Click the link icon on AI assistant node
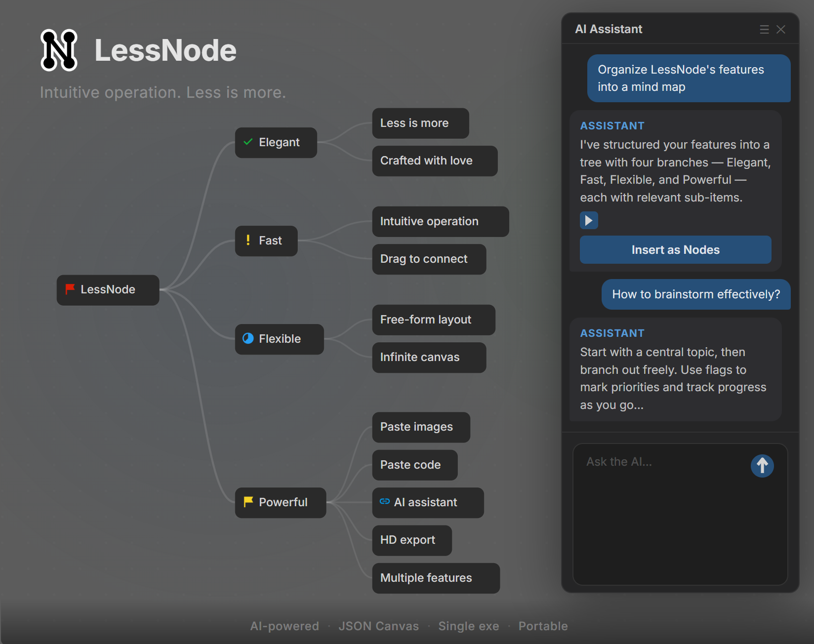This screenshot has height=644, width=814. click(x=385, y=502)
